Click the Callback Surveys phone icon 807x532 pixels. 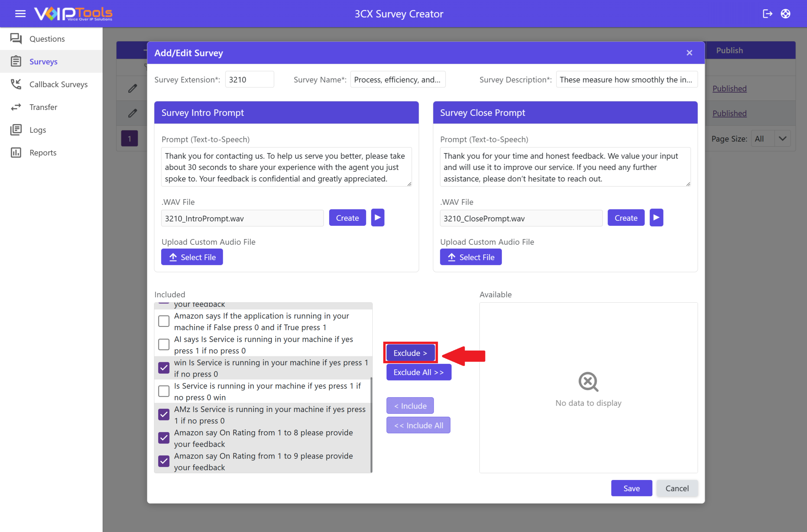16,84
